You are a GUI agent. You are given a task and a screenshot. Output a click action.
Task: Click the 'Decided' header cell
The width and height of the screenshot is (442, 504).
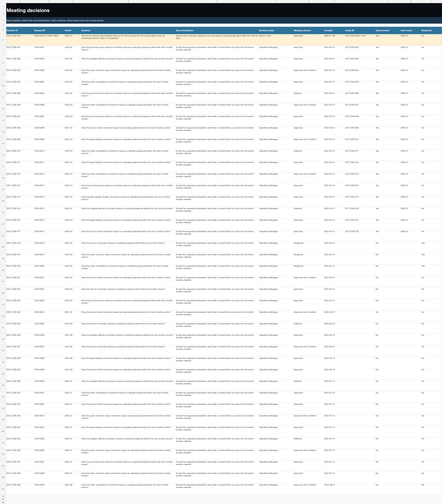[x=334, y=31]
